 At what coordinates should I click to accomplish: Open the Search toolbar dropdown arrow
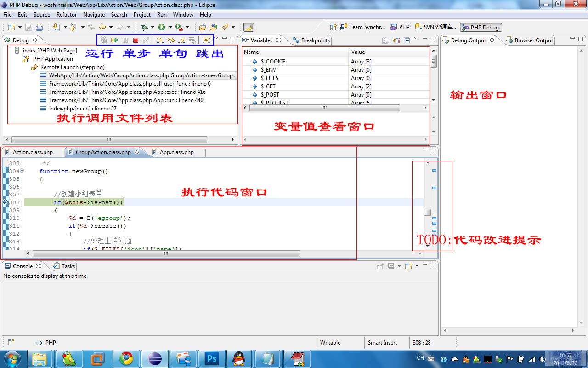coord(232,27)
